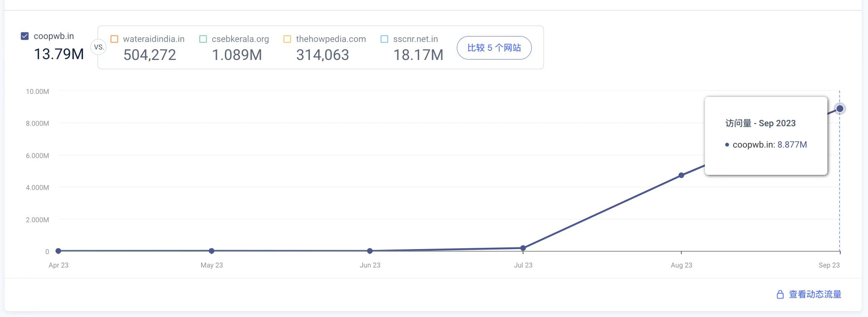The width and height of the screenshot is (868, 317).
Task: Click the wateraidindia.in 504,272 value
Action: tap(149, 55)
